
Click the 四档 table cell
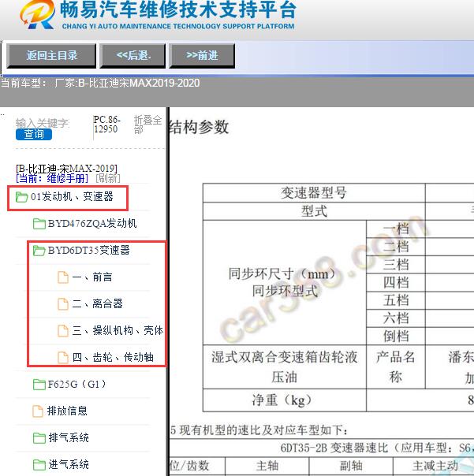point(396,283)
